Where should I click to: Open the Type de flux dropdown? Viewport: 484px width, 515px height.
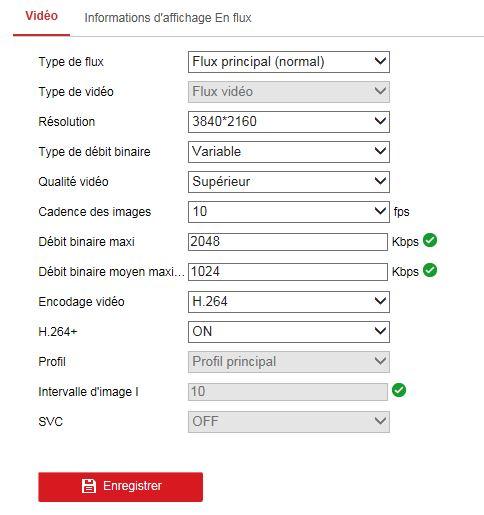pos(289,62)
